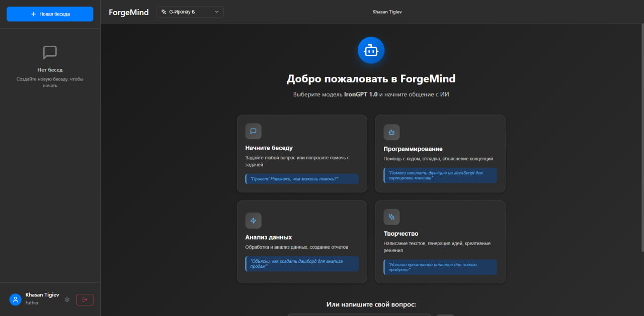Click the question input field at bottom
The image size is (644, 316).
tap(359, 315)
